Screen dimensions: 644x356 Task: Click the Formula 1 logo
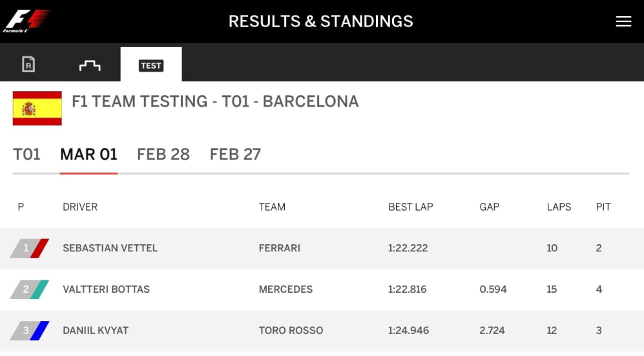pyautogui.click(x=26, y=21)
